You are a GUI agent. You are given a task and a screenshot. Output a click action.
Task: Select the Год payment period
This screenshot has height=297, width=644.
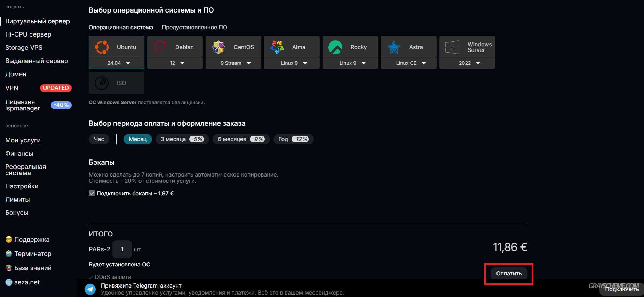[x=293, y=139]
